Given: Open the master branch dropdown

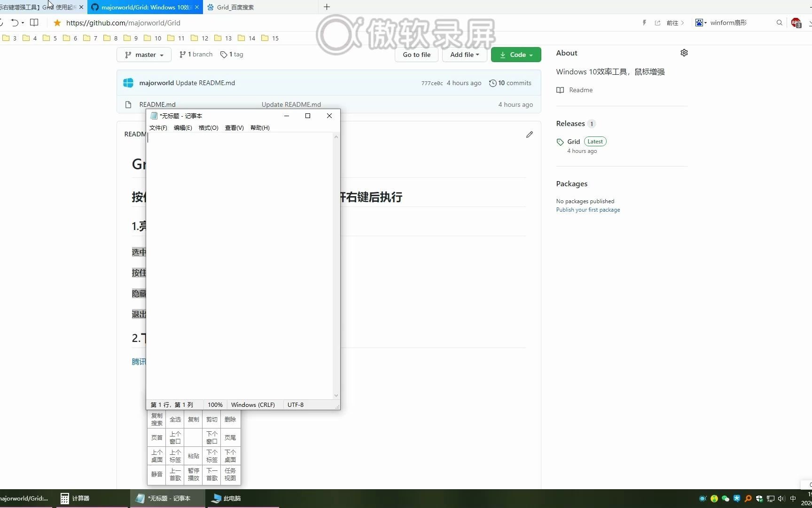Looking at the screenshot, I should point(144,55).
